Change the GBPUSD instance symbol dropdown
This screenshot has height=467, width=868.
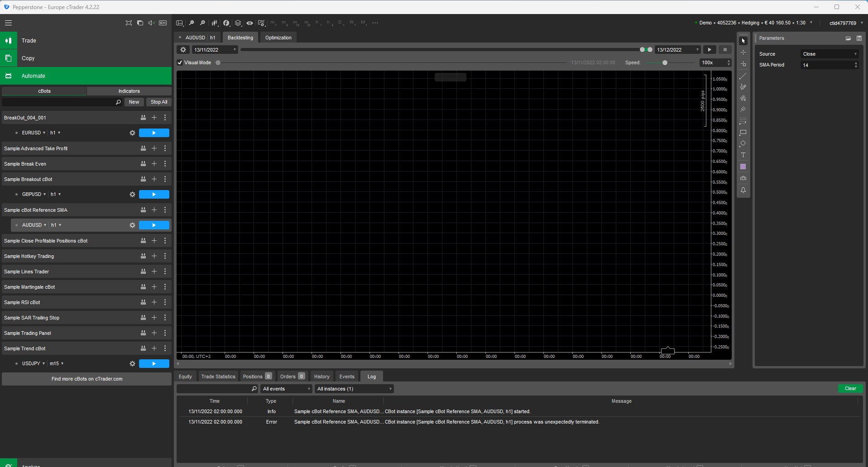[34, 194]
